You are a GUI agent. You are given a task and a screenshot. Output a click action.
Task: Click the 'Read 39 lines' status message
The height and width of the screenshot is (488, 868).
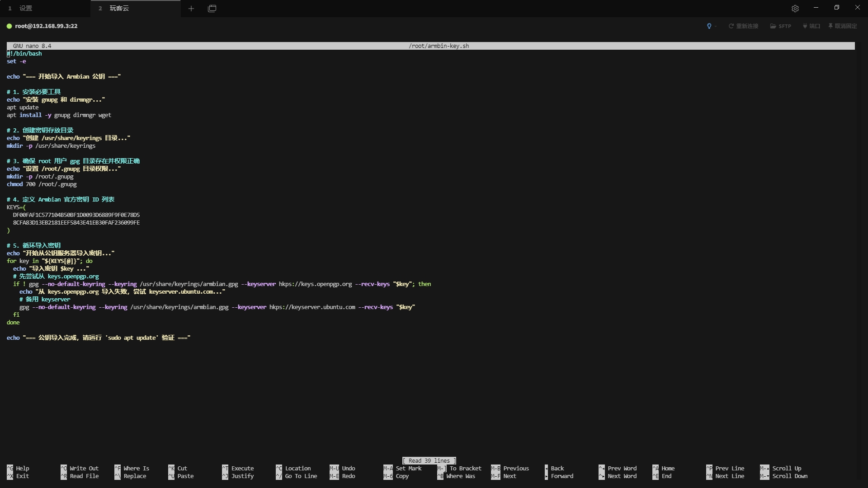(x=429, y=461)
